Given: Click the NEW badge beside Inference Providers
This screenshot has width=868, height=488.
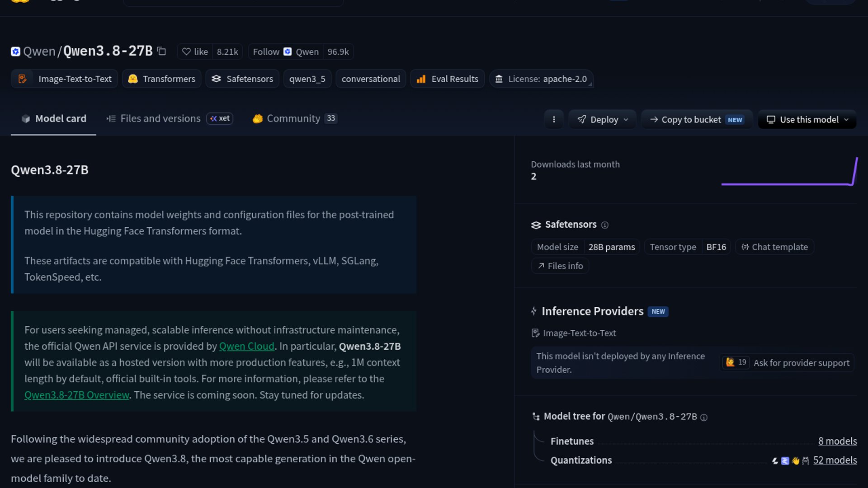Looking at the screenshot, I should tap(658, 312).
